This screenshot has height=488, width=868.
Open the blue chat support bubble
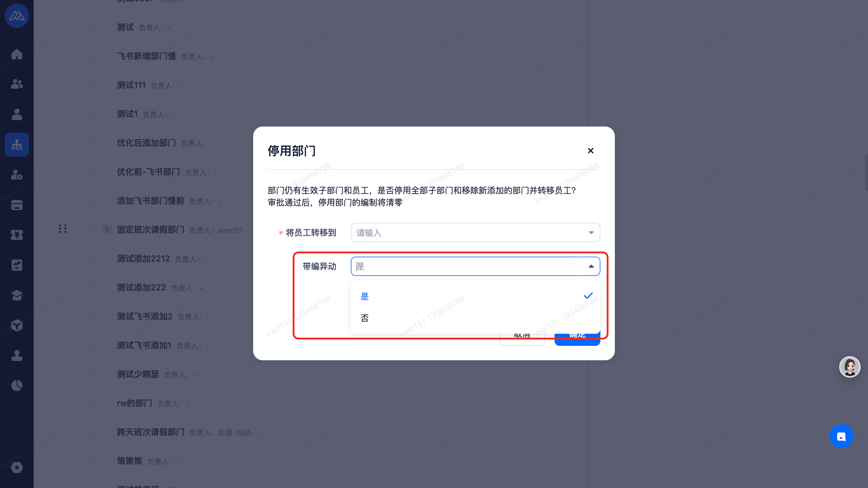coord(841,436)
